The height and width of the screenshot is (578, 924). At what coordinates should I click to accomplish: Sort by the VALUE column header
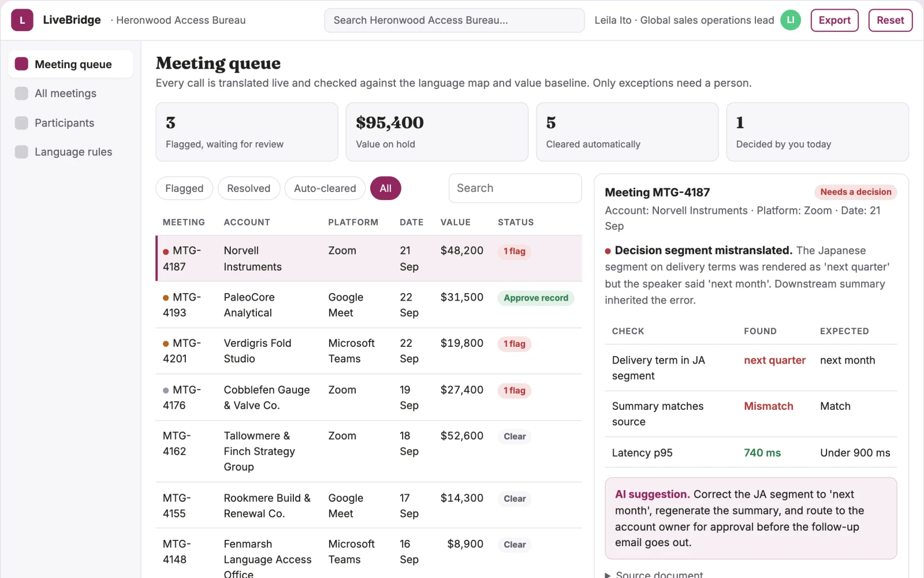(455, 222)
